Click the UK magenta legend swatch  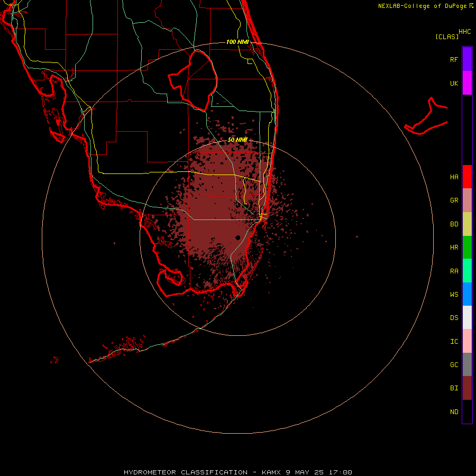click(x=467, y=83)
